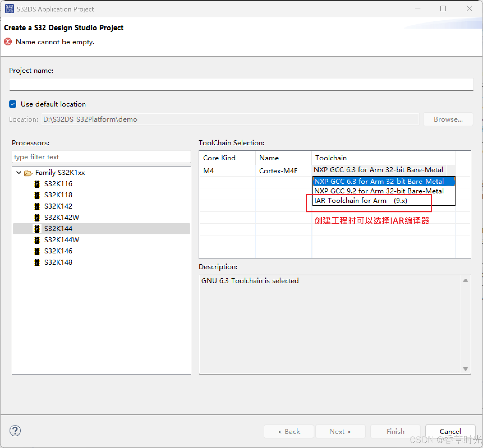Click the S32K116 chip icon

pos(37,184)
